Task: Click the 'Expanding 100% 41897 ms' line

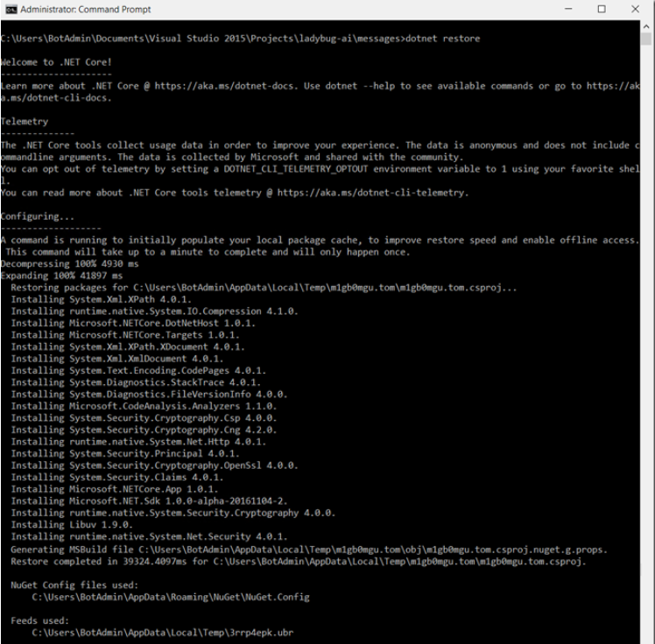Action: tap(61, 276)
